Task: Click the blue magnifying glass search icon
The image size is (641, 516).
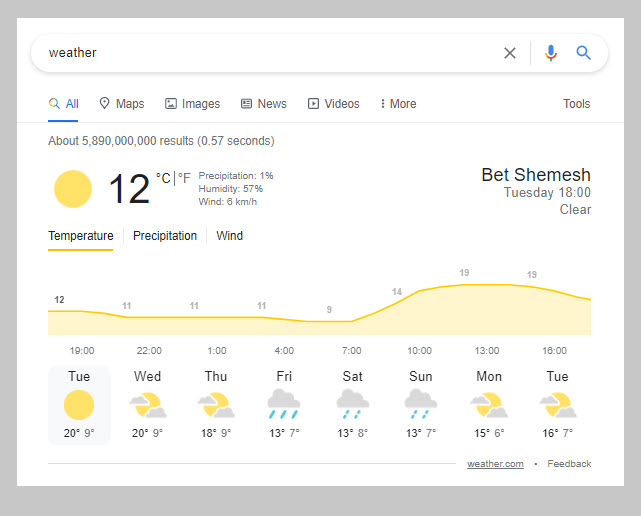Action: pos(584,53)
